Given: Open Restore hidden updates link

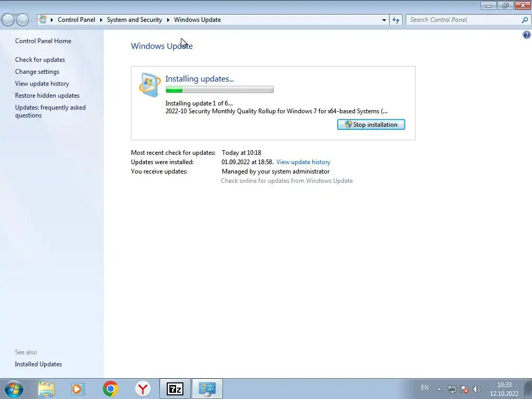Looking at the screenshot, I should pos(47,96).
